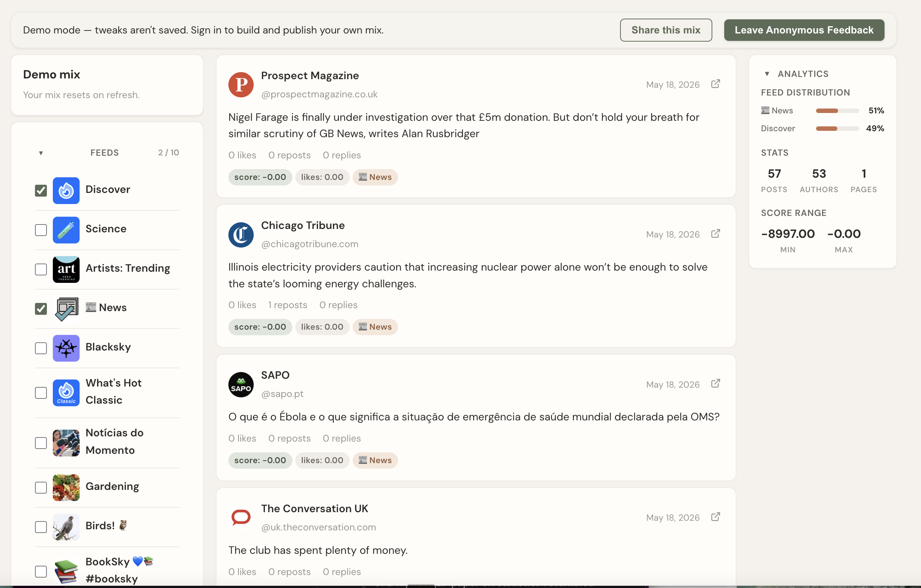The image size is (921, 588).
Task: Click the Prospect Magazine author name
Action: click(x=310, y=75)
